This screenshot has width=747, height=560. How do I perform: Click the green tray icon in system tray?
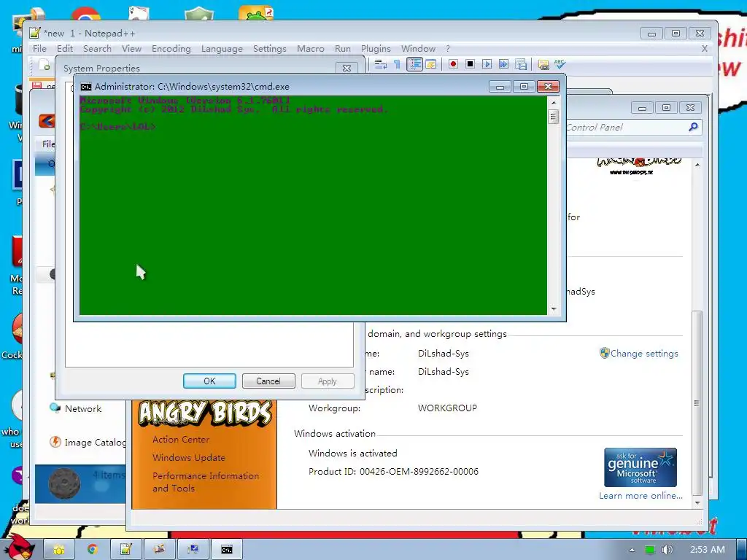click(649, 550)
